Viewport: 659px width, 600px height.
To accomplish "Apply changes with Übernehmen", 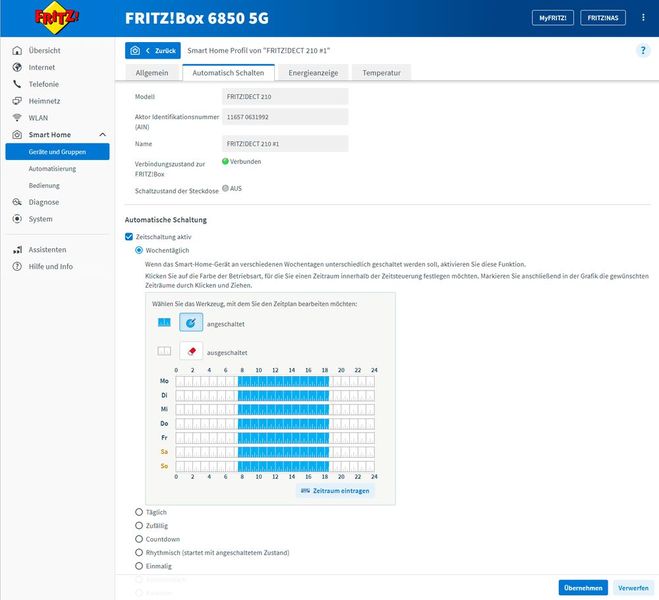I will [x=583, y=588].
